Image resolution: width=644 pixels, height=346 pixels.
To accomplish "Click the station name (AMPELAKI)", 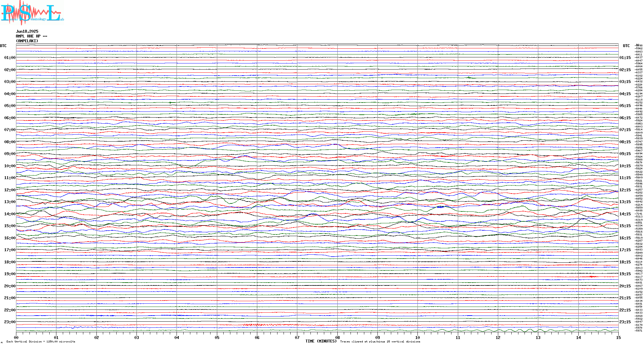I will [27, 41].
